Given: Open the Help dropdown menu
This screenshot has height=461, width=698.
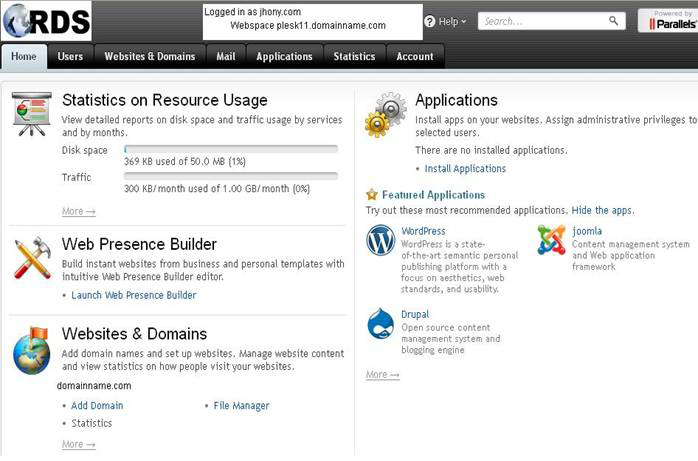Looking at the screenshot, I should 445,21.
